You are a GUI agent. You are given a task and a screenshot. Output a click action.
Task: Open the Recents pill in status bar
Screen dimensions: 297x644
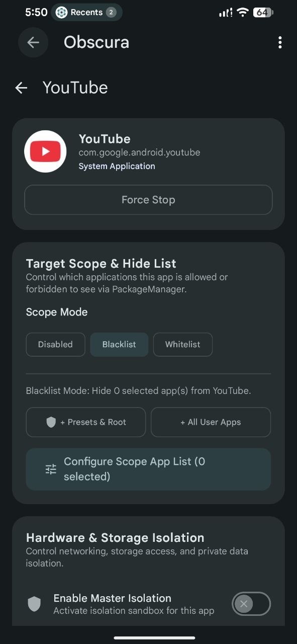pos(86,13)
